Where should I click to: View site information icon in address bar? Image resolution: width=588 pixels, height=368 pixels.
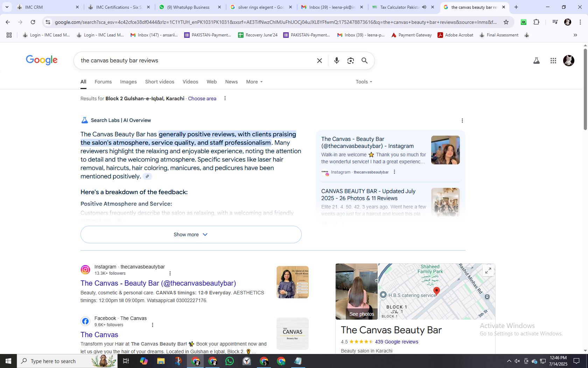(x=48, y=22)
